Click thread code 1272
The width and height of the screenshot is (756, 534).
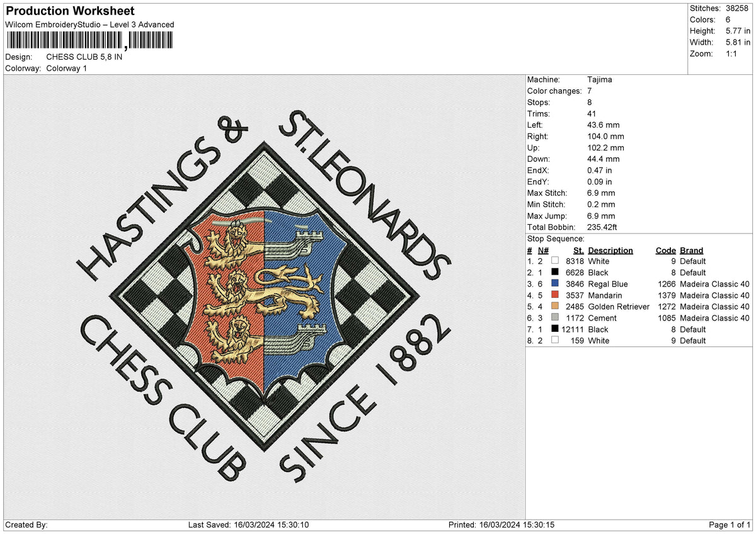[x=667, y=307]
